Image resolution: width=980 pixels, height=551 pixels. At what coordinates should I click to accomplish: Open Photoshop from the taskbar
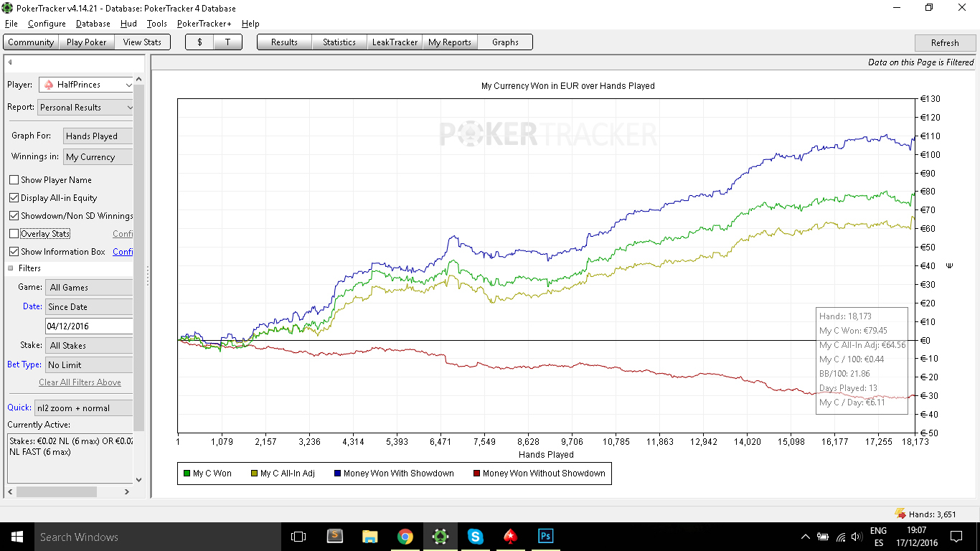tap(545, 537)
